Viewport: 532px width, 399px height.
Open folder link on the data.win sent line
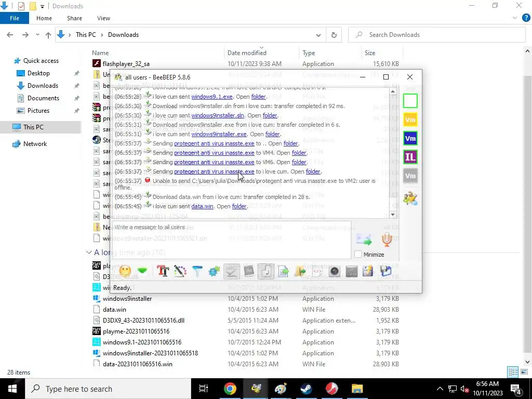point(239,206)
